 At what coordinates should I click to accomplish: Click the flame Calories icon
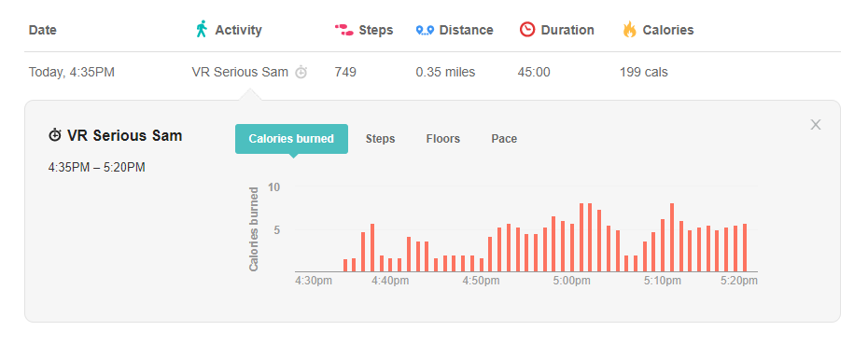pyautogui.click(x=629, y=29)
